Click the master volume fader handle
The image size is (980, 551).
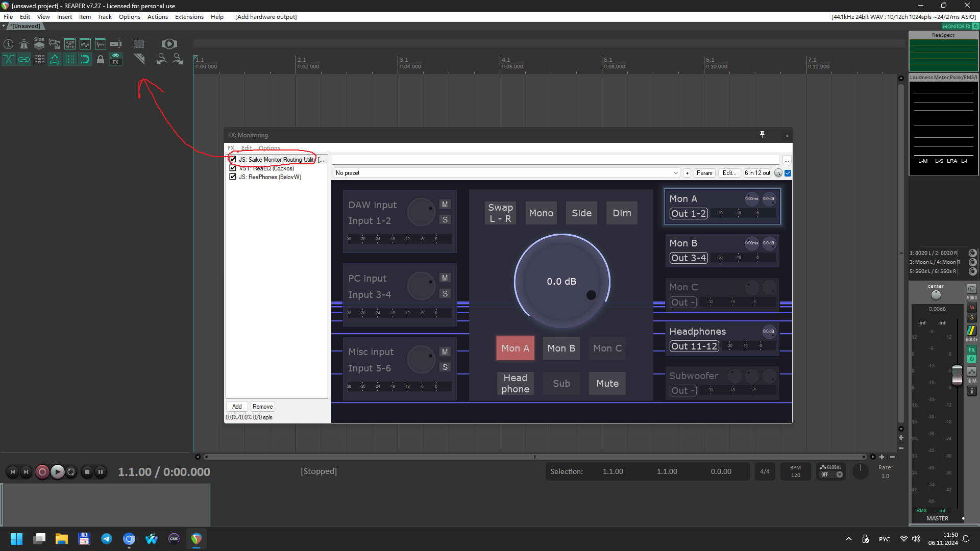point(957,375)
